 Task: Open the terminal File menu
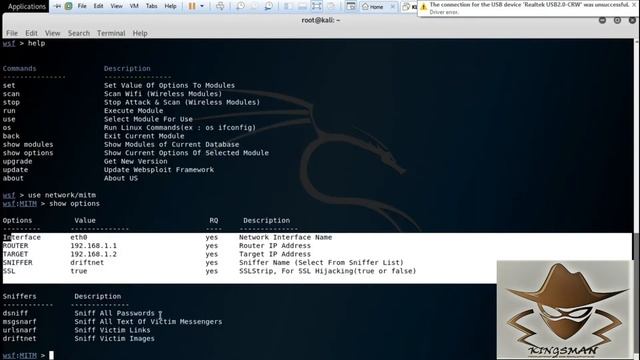tap(12, 33)
